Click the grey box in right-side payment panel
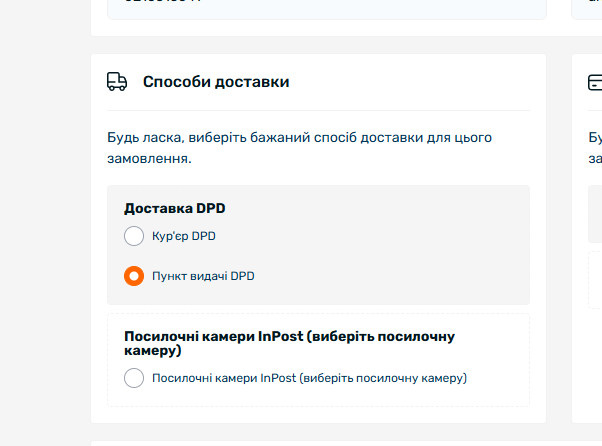The height and width of the screenshot is (446, 602). [x=595, y=214]
